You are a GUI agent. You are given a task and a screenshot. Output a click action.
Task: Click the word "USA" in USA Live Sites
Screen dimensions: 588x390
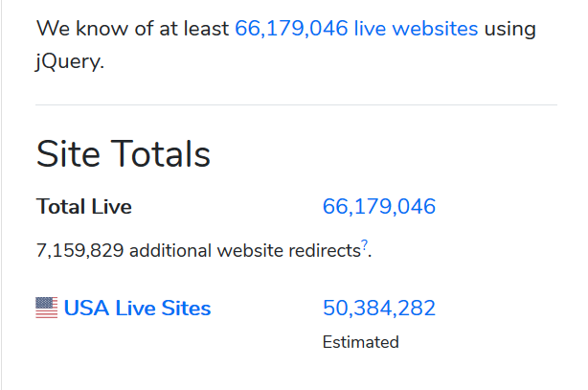click(84, 309)
